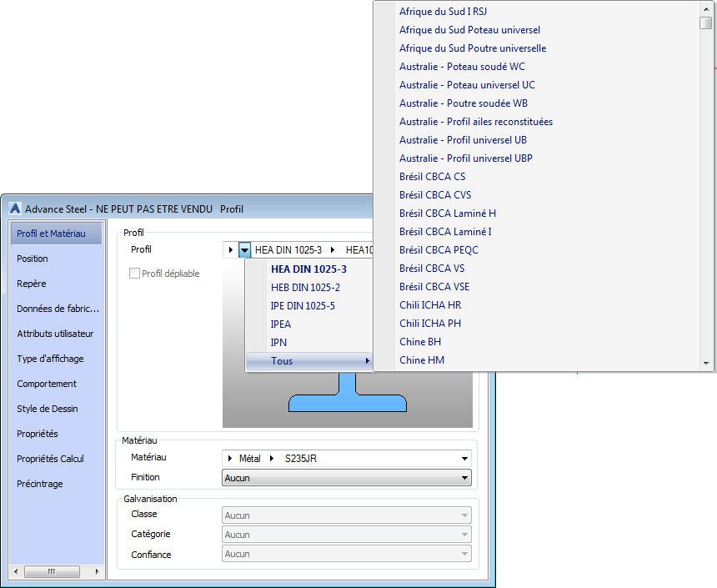717x588 pixels.
Task: Select Australie - Profil universel UBP
Action: point(466,158)
